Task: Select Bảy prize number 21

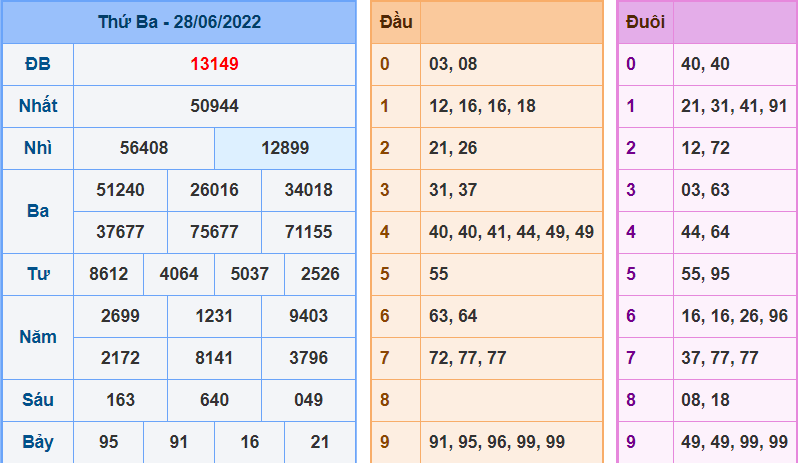Action: 320,442
